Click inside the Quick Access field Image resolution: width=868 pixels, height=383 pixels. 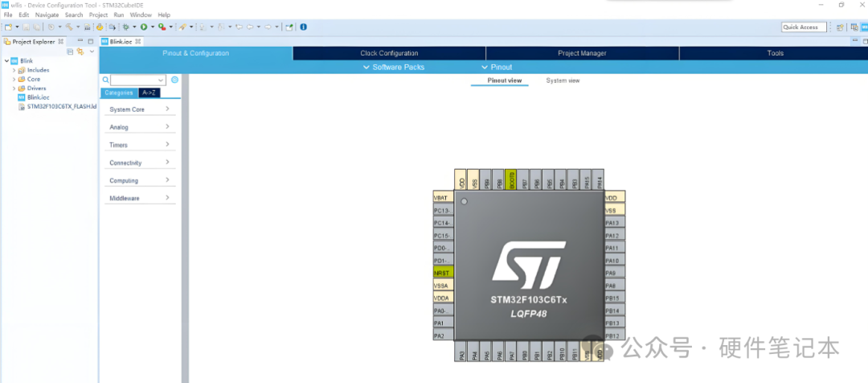tap(804, 27)
